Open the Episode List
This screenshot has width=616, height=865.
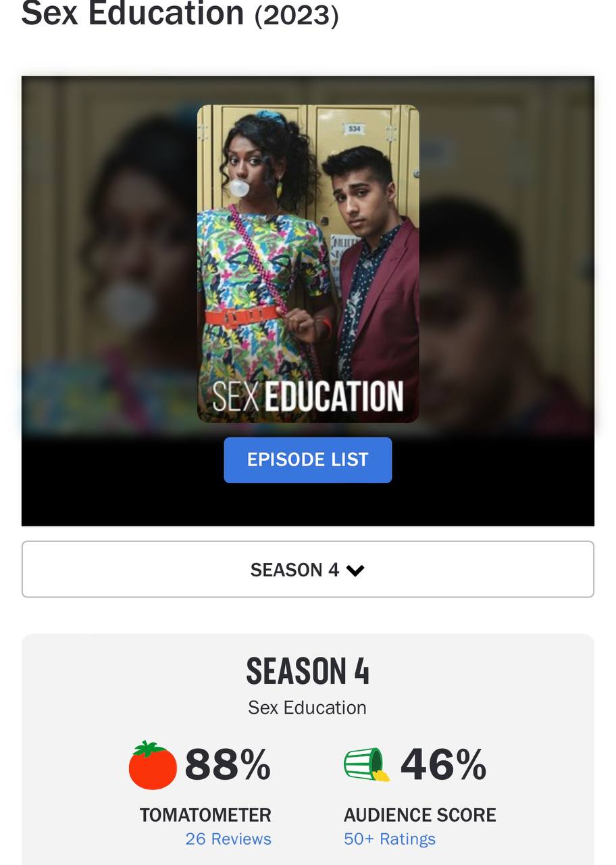[308, 460]
